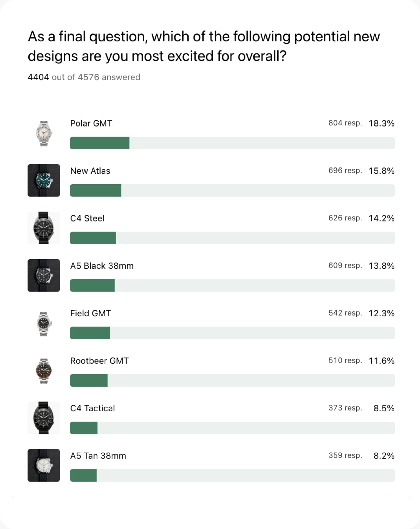
Task: Select the Field GMT watch thumbnail
Action: pyautogui.click(x=44, y=323)
